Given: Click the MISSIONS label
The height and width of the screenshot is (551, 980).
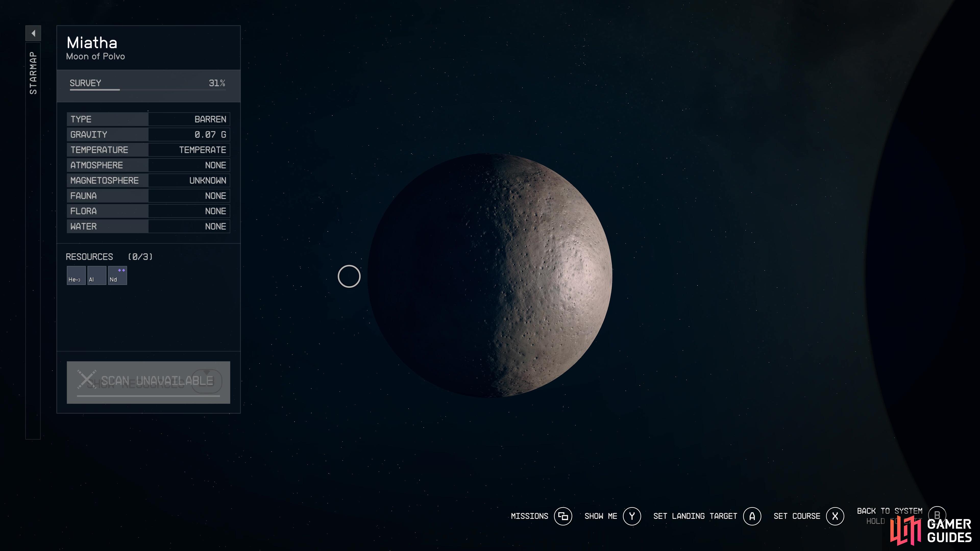Looking at the screenshot, I should click(x=530, y=516).
